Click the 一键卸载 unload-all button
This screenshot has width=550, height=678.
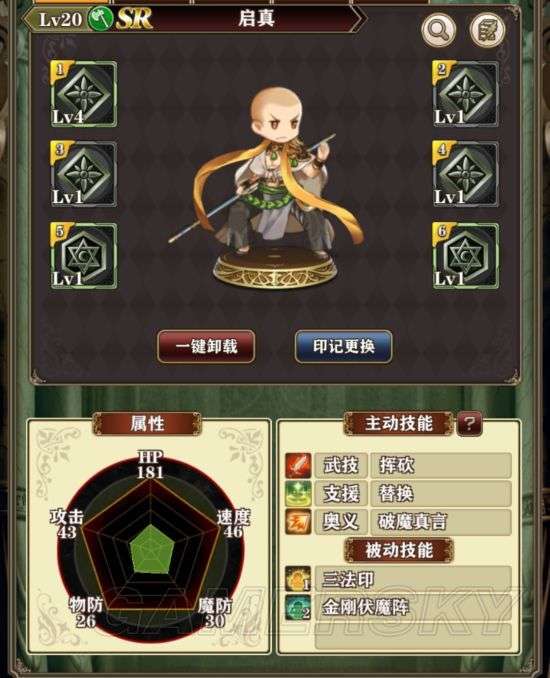coord(206,346)
